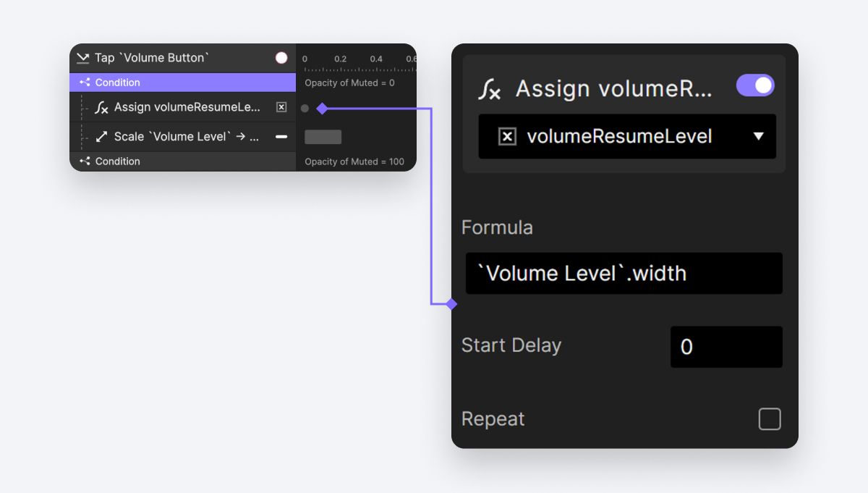Screen dimensions: 868x493
Task: Select the bottom Condition row
Action: click(183, 161)
